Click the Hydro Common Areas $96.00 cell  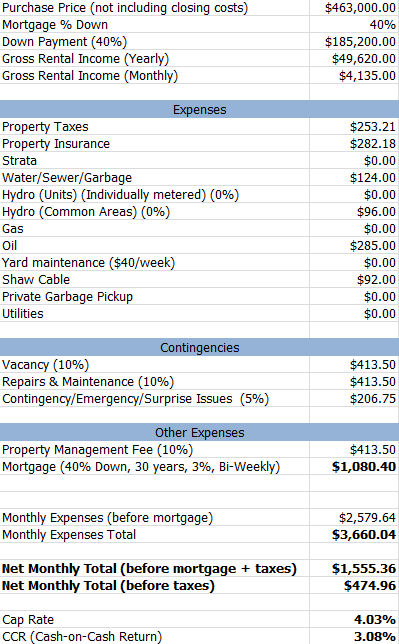[354, 212]
